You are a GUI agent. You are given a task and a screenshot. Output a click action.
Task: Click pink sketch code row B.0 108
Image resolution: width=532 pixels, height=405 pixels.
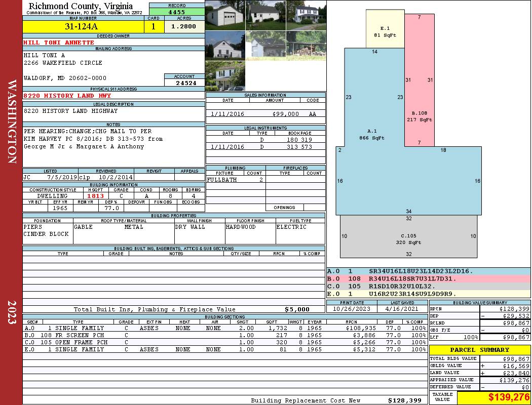[429, 278]
